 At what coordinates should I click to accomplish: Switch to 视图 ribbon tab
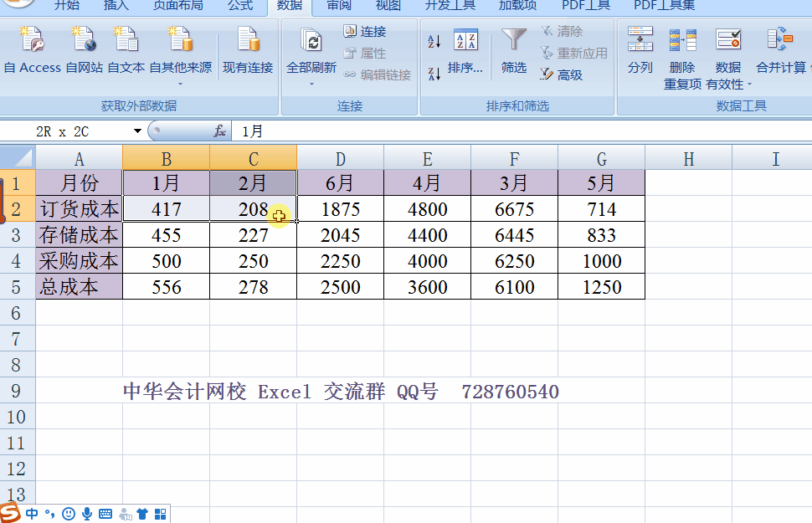click(388, 5)
